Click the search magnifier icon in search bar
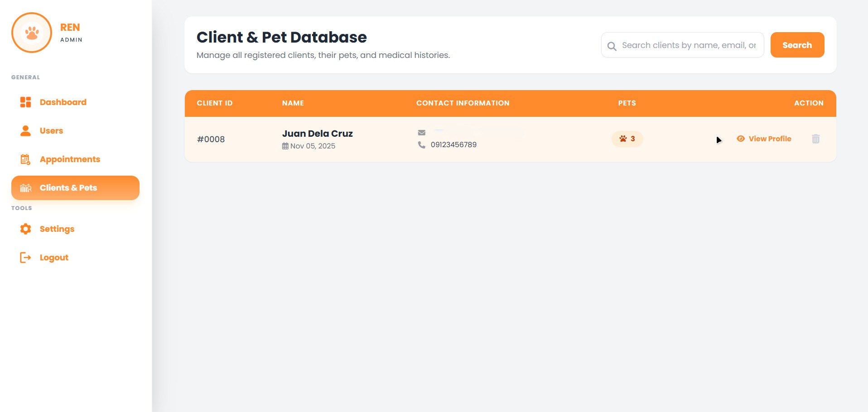868x412 pixels. click(x=612, y=45)
